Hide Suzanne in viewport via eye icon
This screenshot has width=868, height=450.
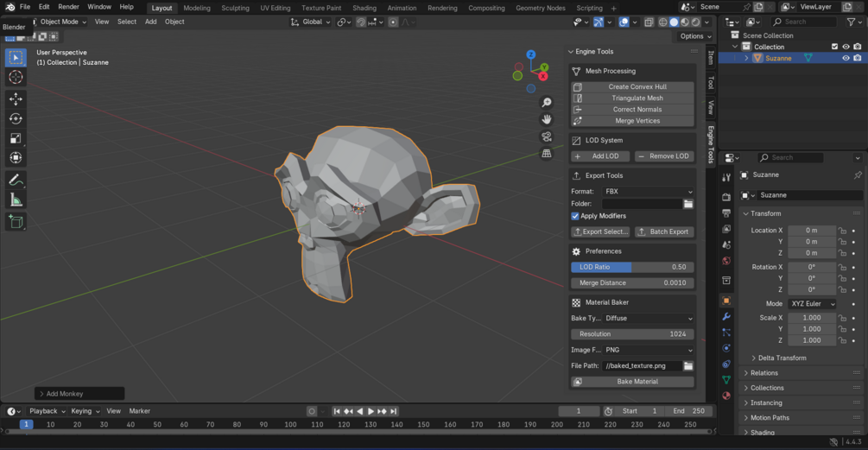[x=846, y=58]
